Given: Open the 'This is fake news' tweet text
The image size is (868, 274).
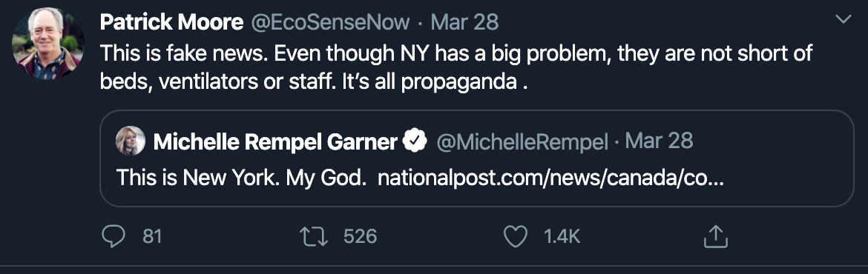Looking at the screenshot, I should [456, 67].
